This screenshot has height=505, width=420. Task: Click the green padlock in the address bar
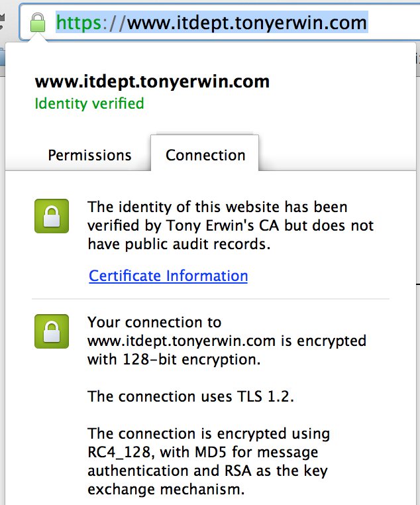pos(38,23)
